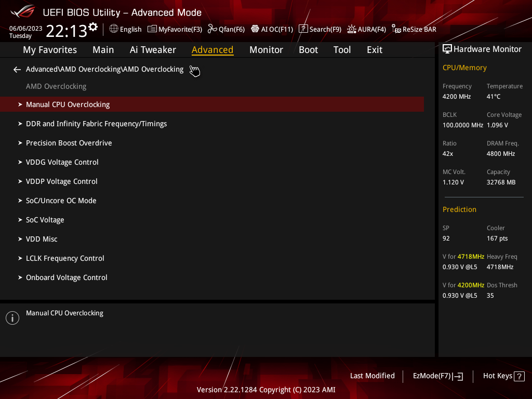Open the Boot tab

click(308, 50)
